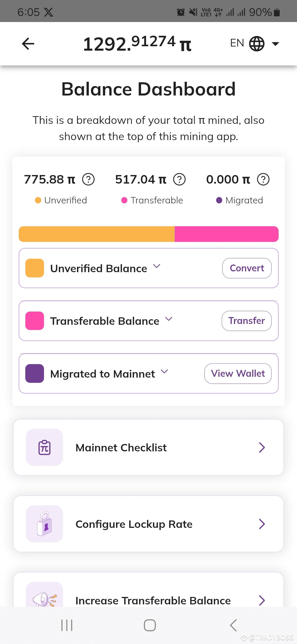Tap help icon next to Migrated amount
Screen dimensions: 297x644
263,179
